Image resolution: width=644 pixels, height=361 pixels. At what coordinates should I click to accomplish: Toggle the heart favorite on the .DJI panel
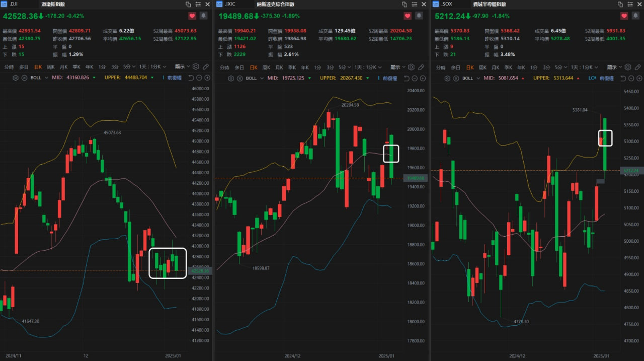(x=192, y=16)
